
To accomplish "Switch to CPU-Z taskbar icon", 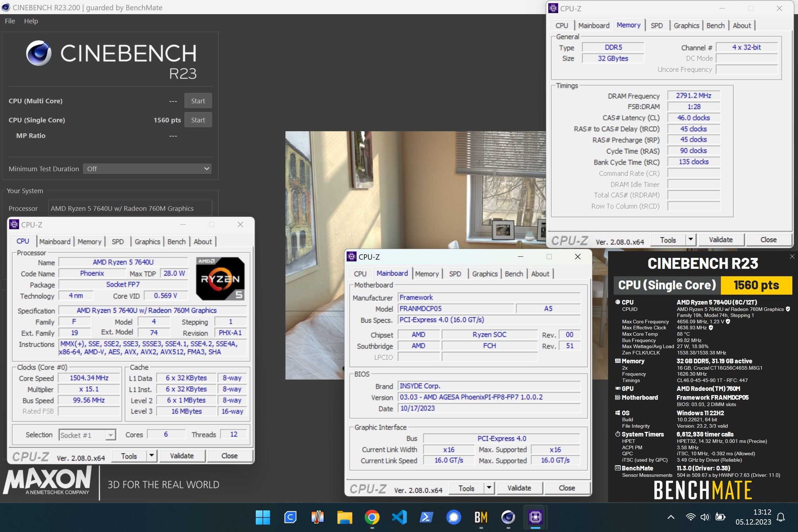I will (536, 517).
